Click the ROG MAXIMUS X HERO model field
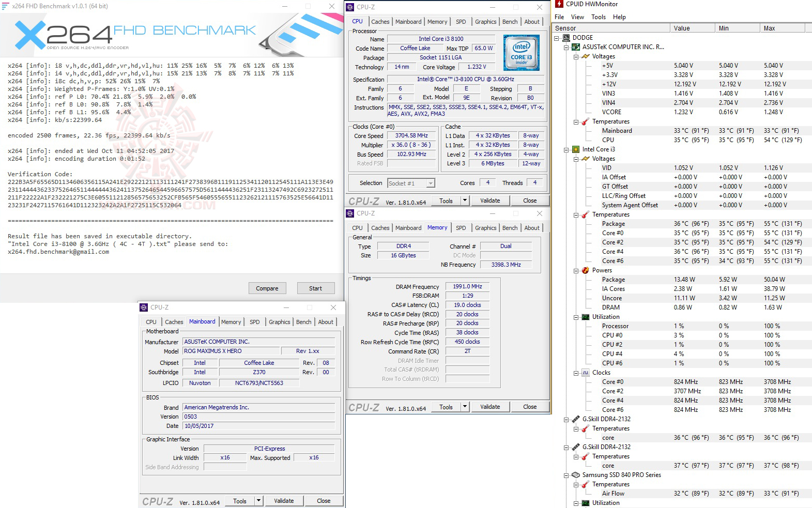Image resolution: width=812 pixels, height=508 pixels. [232, 351]
